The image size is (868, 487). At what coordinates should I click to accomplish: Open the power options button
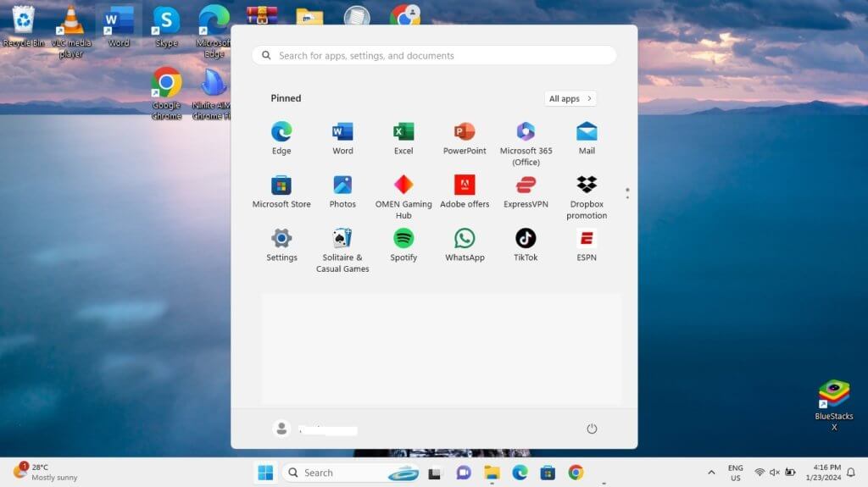(592, 429)
